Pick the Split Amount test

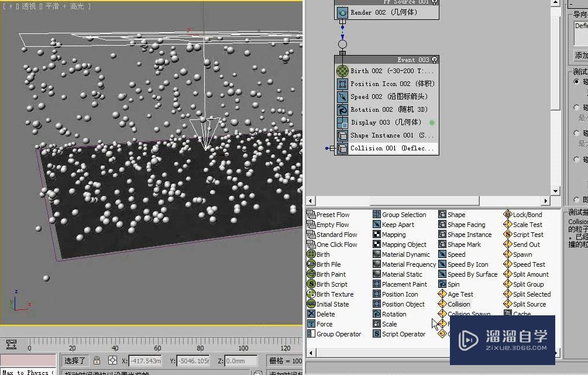526,274
